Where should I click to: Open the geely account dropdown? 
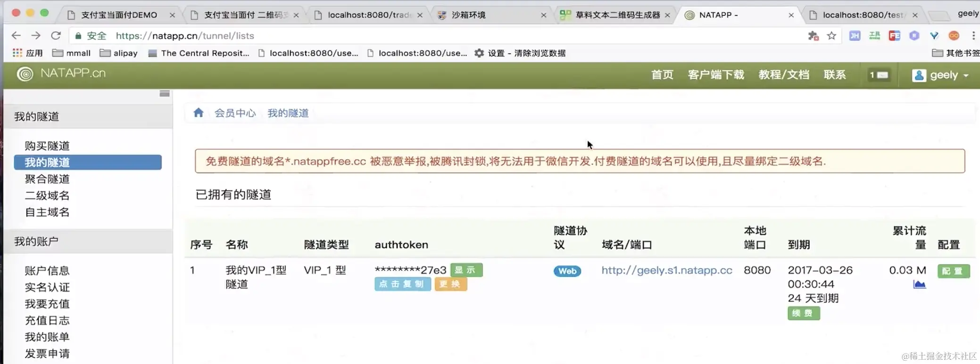tap(941, 75)
